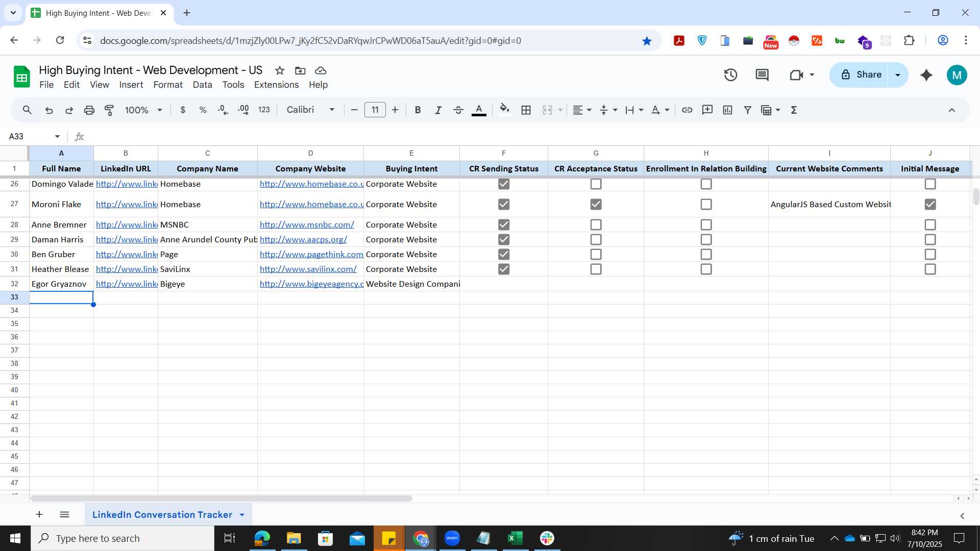Open the borders tool

pyautogui.click(x=526, y=110)
